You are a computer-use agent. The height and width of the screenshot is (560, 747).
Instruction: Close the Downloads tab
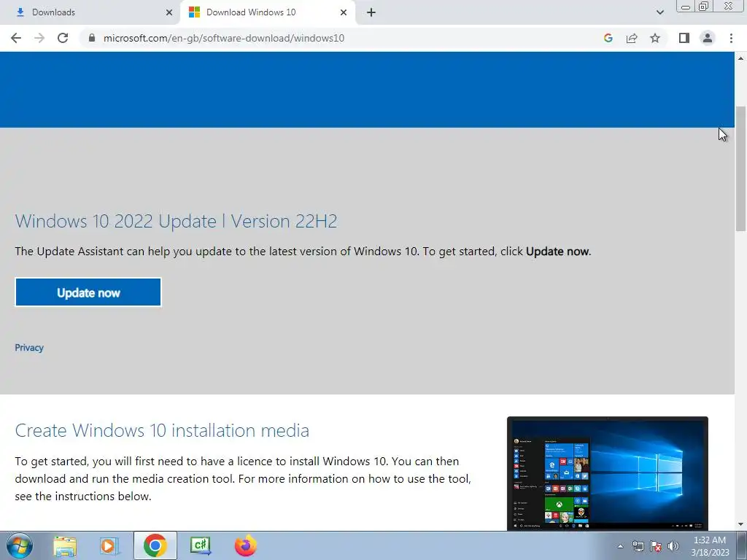click(x=169, y=12)
